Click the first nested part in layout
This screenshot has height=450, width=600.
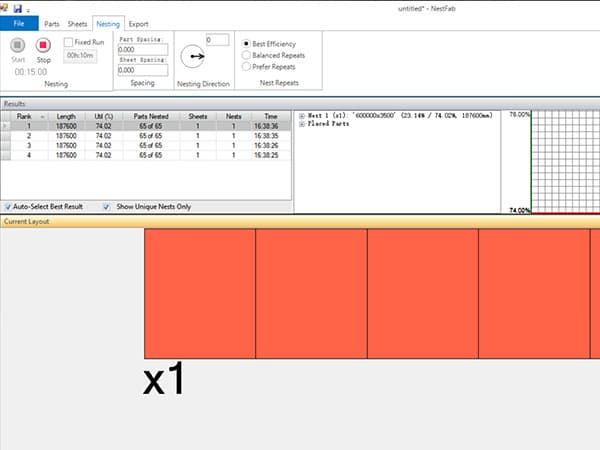[200, 293]
